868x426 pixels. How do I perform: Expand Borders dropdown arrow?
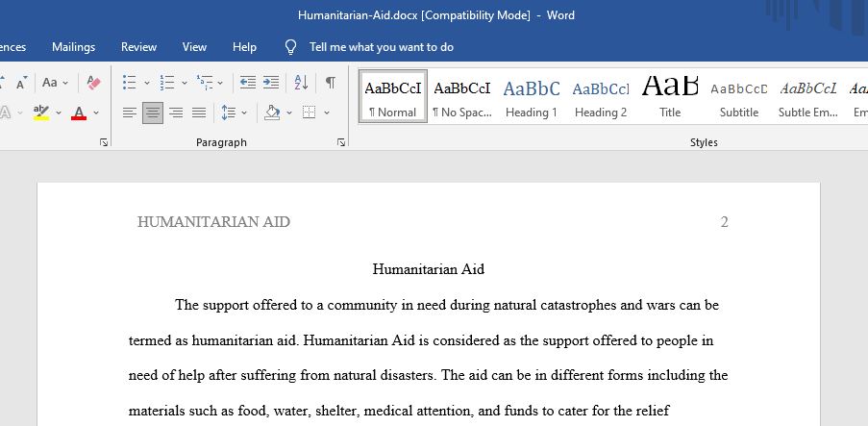327,113
